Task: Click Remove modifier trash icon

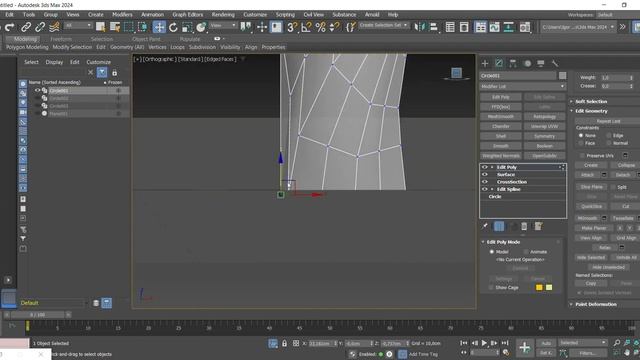Action: pos(524,226)
